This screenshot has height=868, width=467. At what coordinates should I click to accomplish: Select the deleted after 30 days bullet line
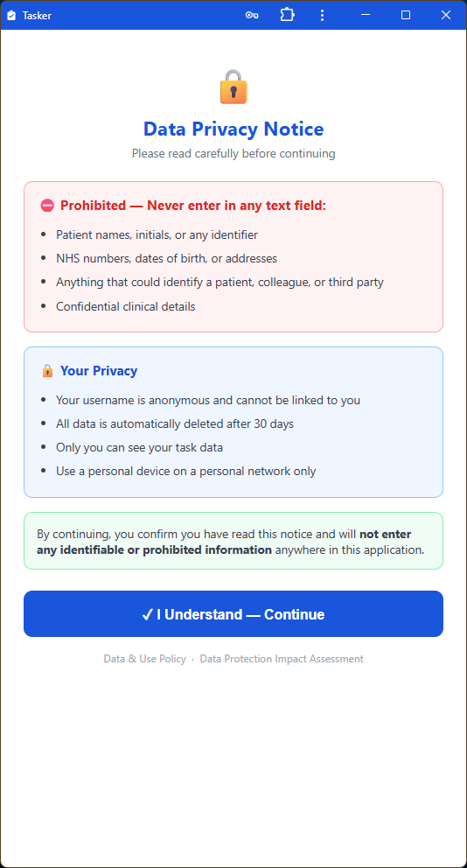click(x=174, y=424)
